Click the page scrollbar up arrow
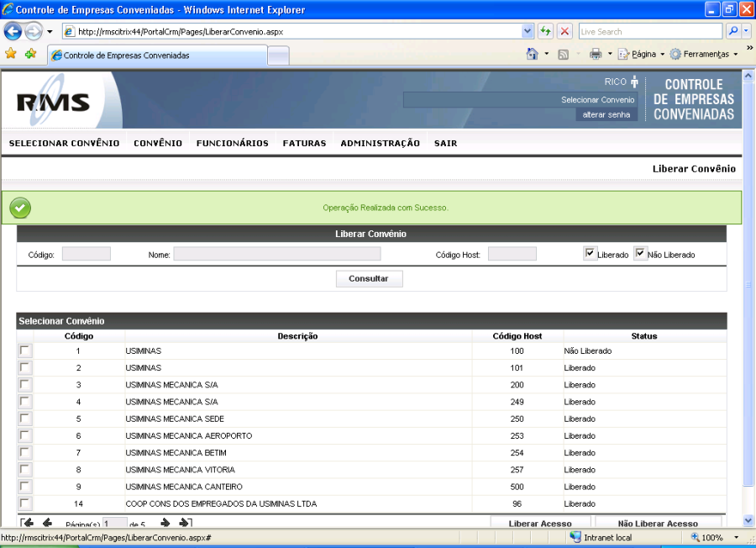Viewport: 756px width, 548px height. tap(748, 76)
